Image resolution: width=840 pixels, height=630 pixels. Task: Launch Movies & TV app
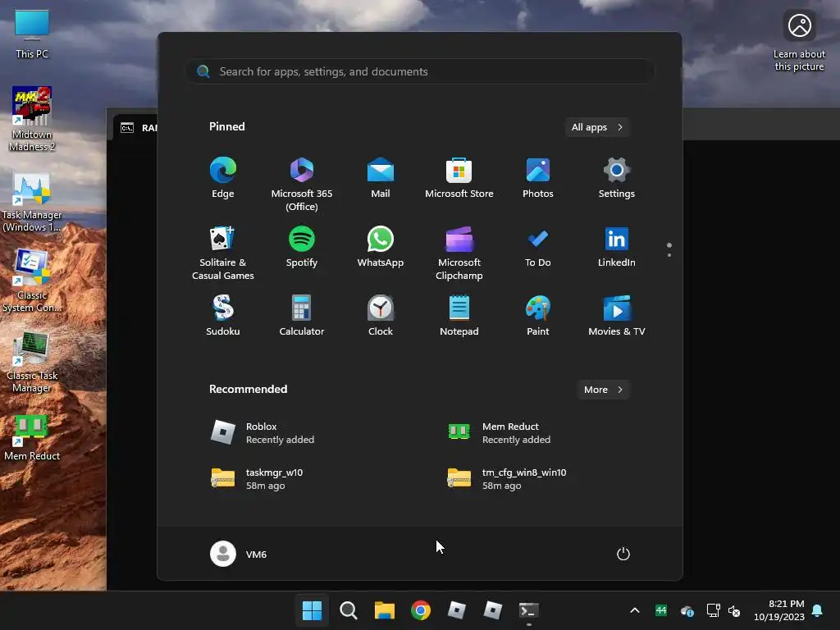[617, 316]
